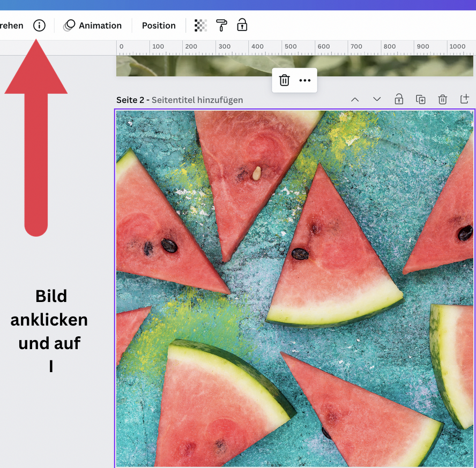
Task: Open the three-dot more options menu
Action: tap(305, 80)
